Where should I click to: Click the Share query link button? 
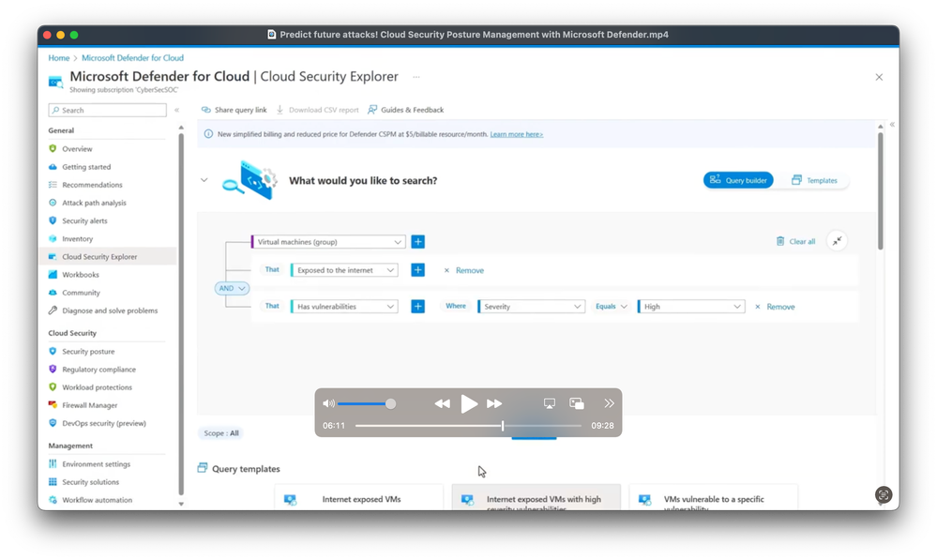[234, 110]
